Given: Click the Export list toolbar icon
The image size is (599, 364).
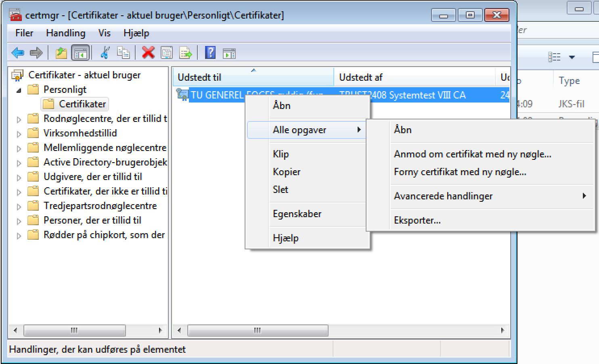Looking at the screenshot, I should coord(185,53).
